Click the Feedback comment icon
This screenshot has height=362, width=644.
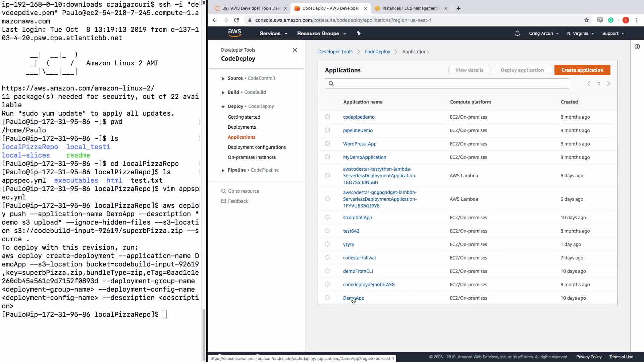(x=224, y=201)
